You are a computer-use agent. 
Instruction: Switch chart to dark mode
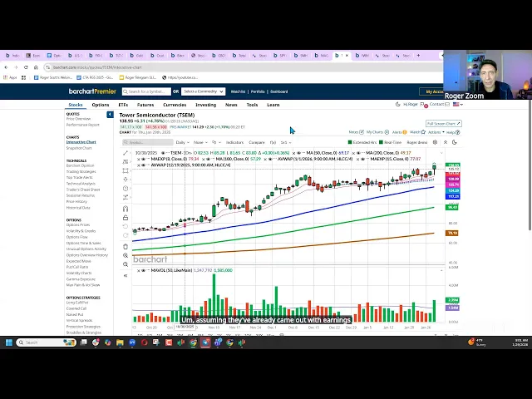click(x=455, y=142)
